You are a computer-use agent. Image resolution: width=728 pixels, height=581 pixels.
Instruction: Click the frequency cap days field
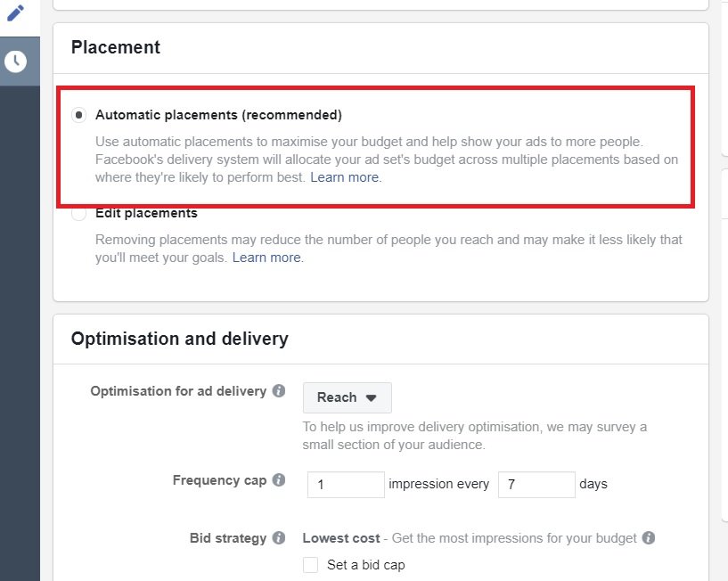point(536,485)
